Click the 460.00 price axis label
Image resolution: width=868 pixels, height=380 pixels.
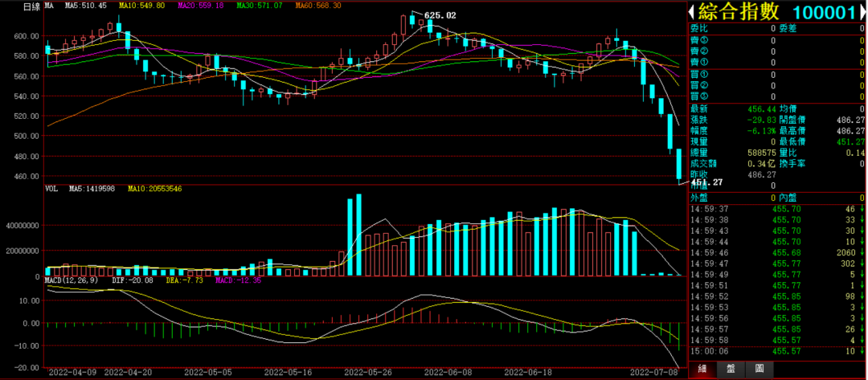pos(27,177)
